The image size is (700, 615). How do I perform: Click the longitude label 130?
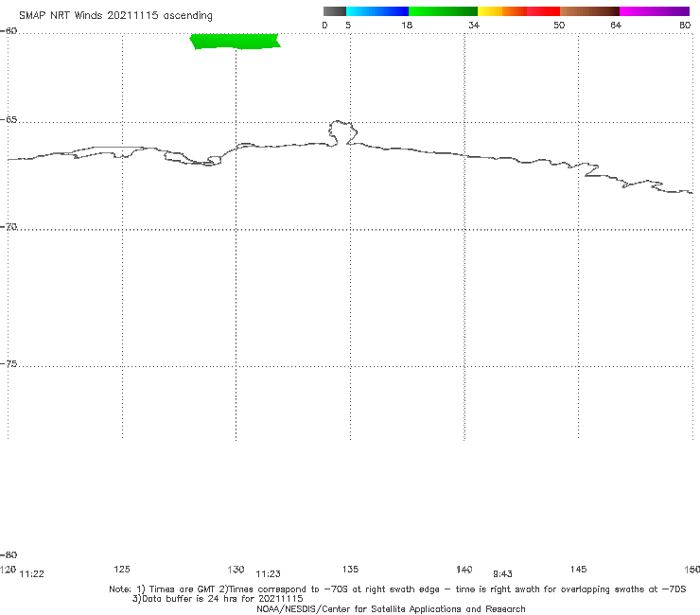(236, 569)
